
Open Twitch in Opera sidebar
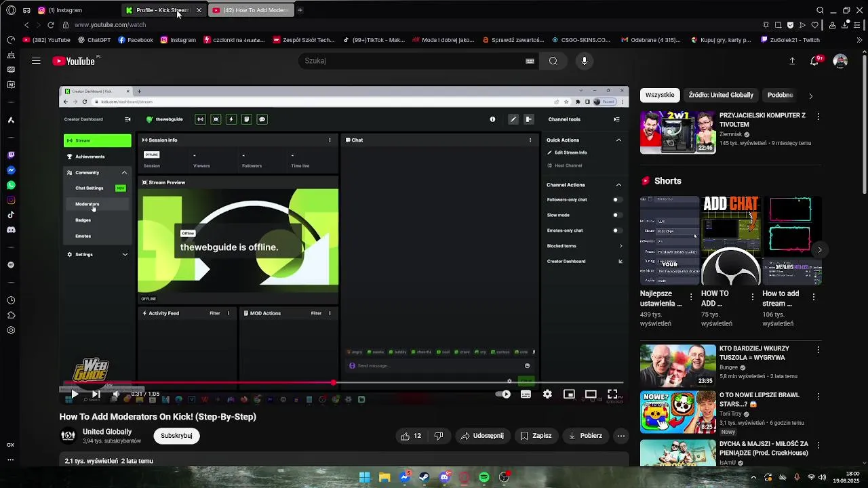(x=11, y=155)
